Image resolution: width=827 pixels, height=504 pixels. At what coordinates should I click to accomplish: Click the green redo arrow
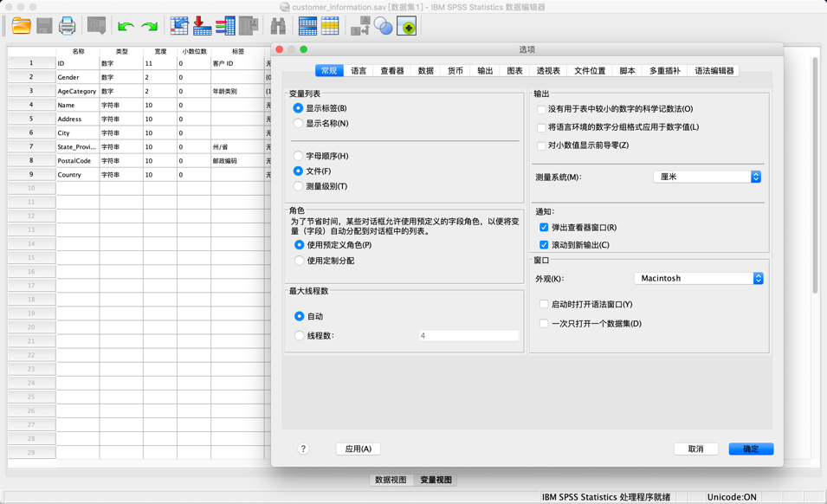150,26
